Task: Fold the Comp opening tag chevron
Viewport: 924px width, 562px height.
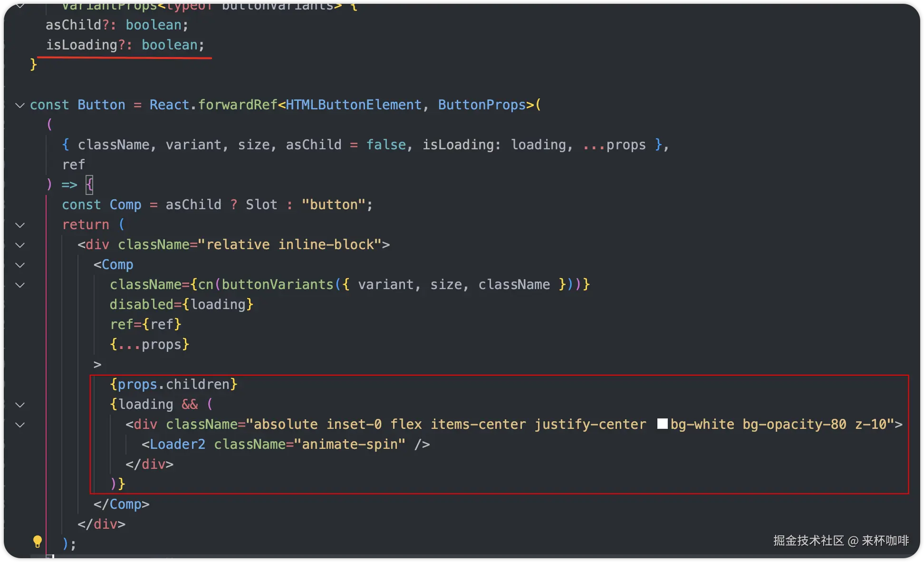Action: pyautogui.click(x=20, y=265)
